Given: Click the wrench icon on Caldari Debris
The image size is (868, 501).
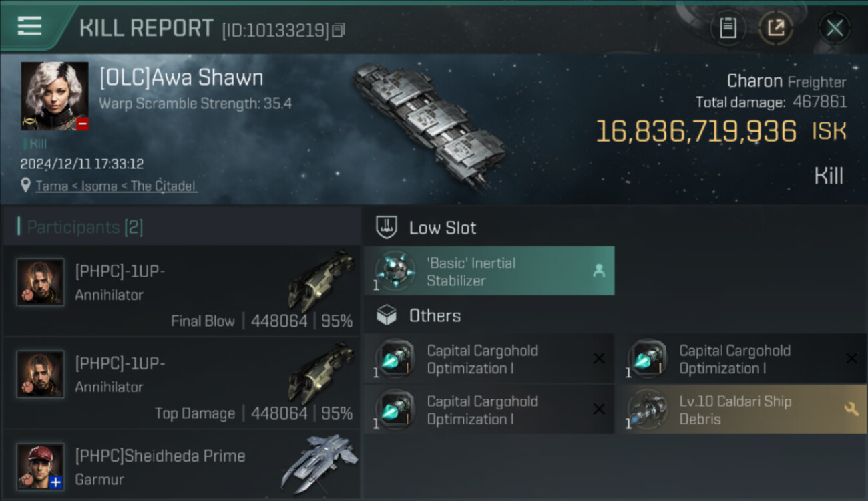Looking at the screenshot, I should (x=851, y=409).
